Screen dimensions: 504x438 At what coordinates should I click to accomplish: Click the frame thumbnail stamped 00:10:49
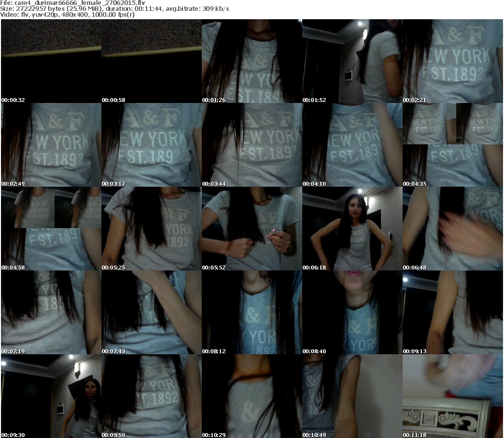[352, 396]
